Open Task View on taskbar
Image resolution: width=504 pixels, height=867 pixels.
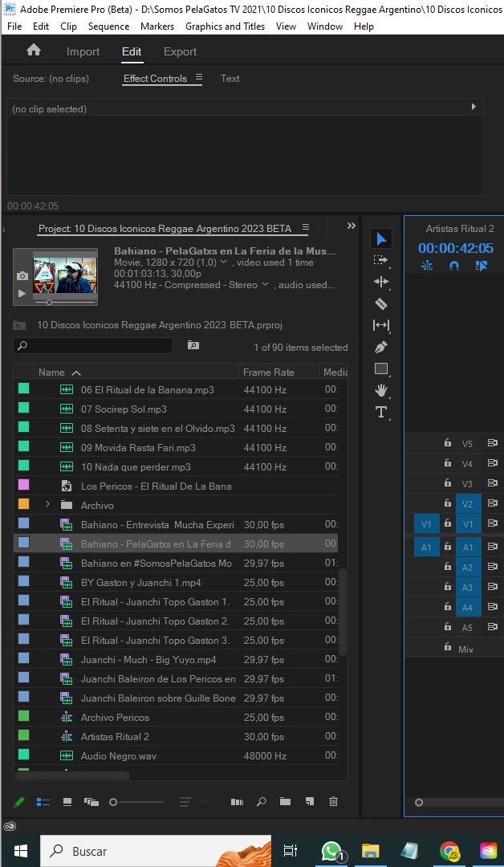[291, 851]
